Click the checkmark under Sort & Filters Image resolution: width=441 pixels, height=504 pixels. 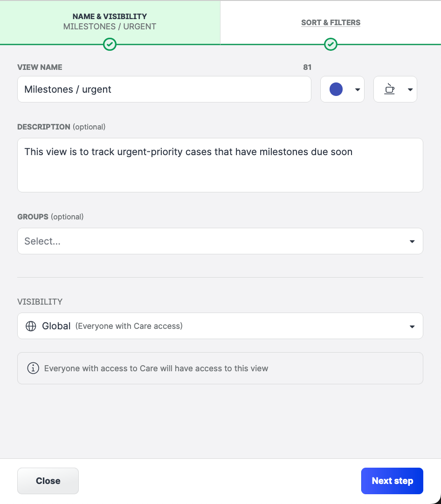[x=331, y=44]
